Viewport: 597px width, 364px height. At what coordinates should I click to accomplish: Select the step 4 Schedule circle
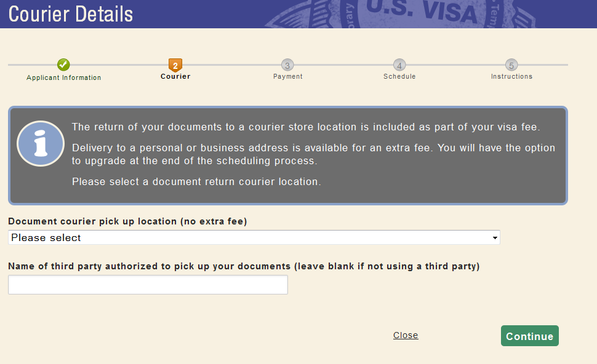[x=399, y=65]
